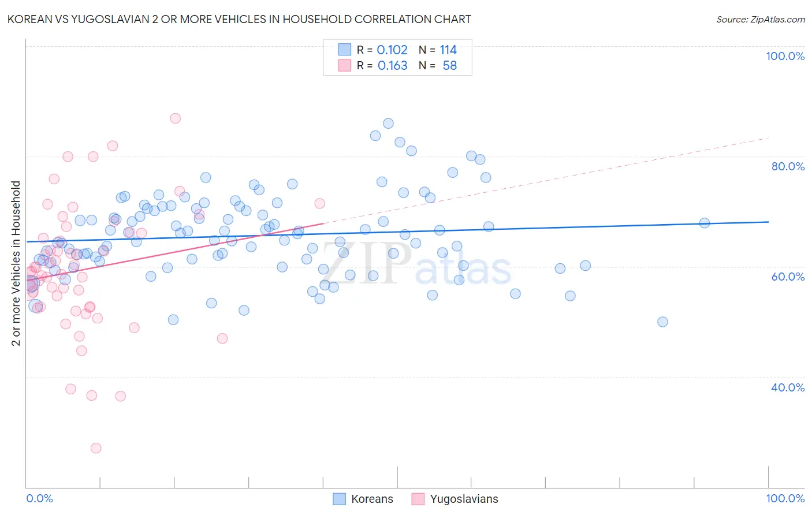Screen dimensions: 812x515
Task: Select the Yugoslavians legend label
Action: pos(464,499)
